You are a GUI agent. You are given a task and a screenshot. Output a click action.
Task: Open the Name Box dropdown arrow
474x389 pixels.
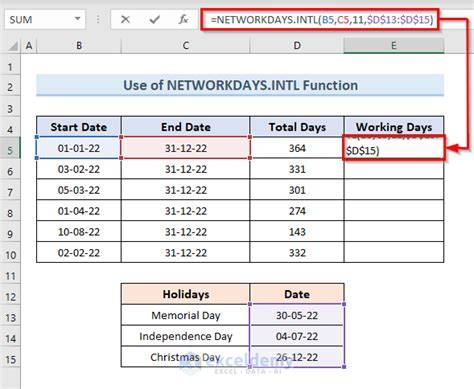pos(77,19)
